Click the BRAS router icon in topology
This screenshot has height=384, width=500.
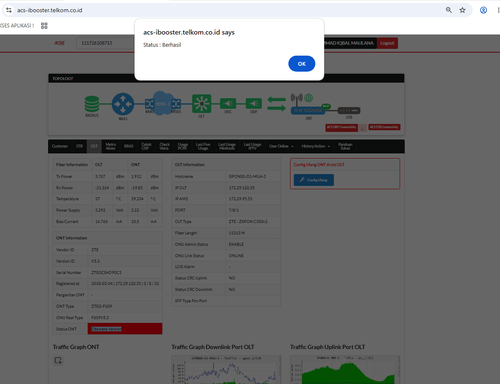coord(123,104)
